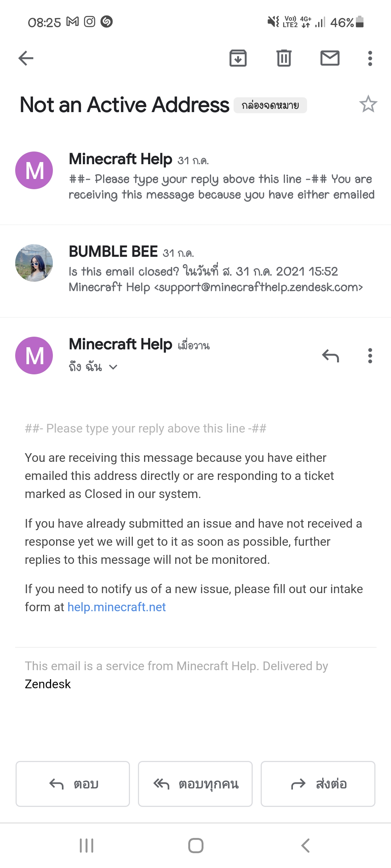Open latest message three-dot options menu

click(370, 356)
